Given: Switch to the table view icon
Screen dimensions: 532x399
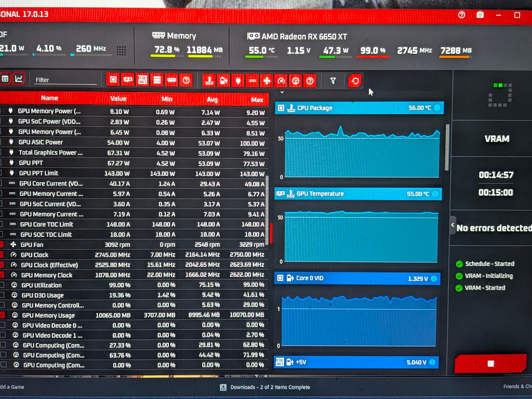Looking at the screenshot, I should [5, 79].
